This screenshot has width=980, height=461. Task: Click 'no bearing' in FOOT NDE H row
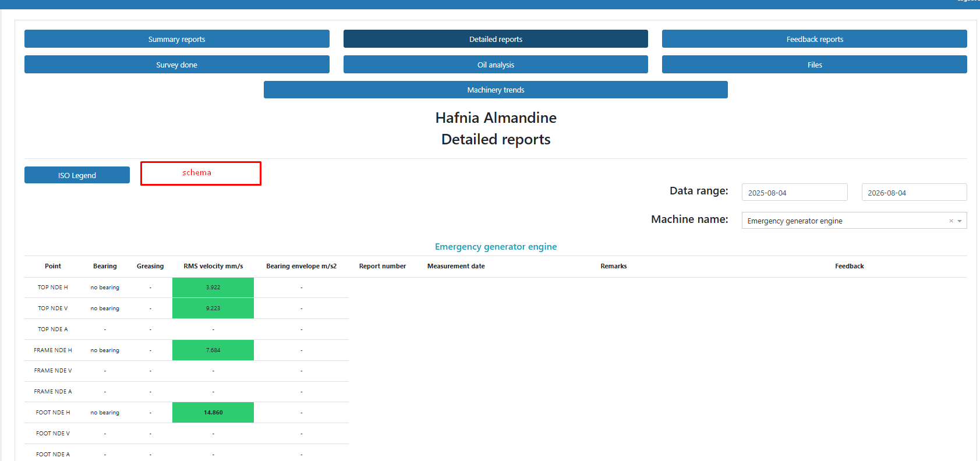click(x=105, y=413)
